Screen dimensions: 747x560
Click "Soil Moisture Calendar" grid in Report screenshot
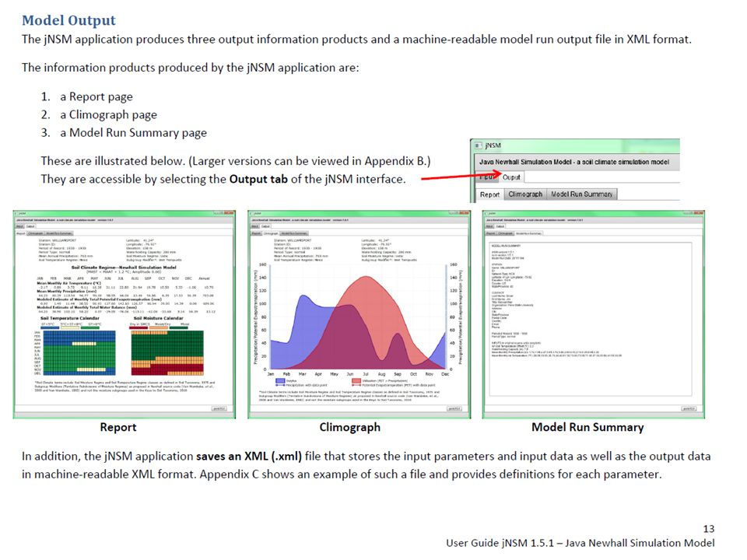[x=167, y=353]
